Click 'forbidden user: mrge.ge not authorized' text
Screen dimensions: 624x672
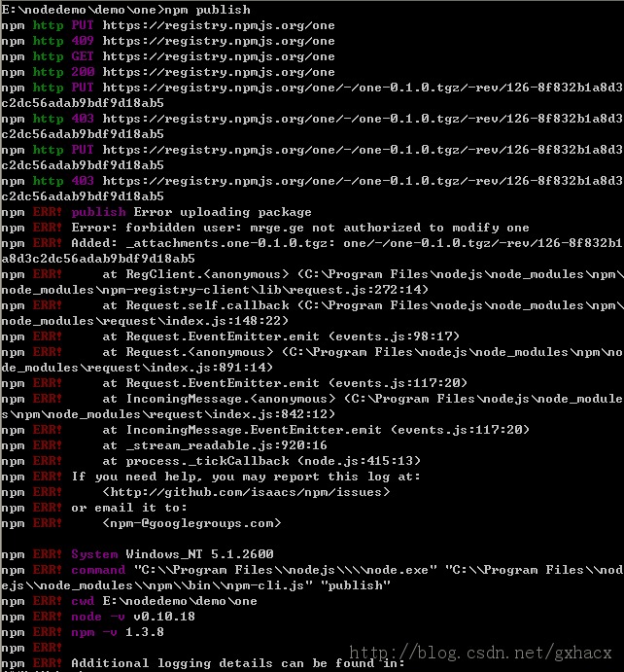pos(273,228)
